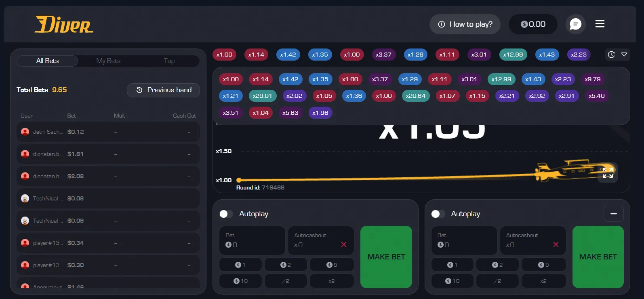Image resolution: width=644 pixels, height=299 pixels.
Task: Clear Autocashout in the second bet panel
Action: tap(556, 244)
